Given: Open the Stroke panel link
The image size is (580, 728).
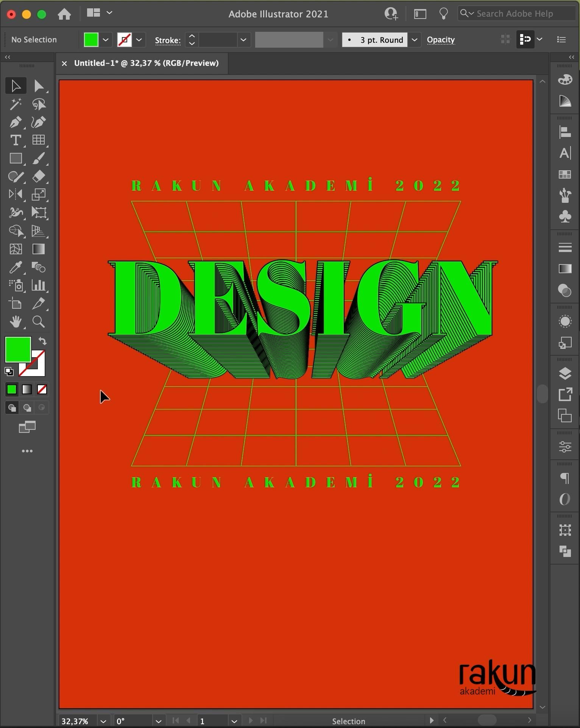Looking at the screenshot, I should 168,40.
